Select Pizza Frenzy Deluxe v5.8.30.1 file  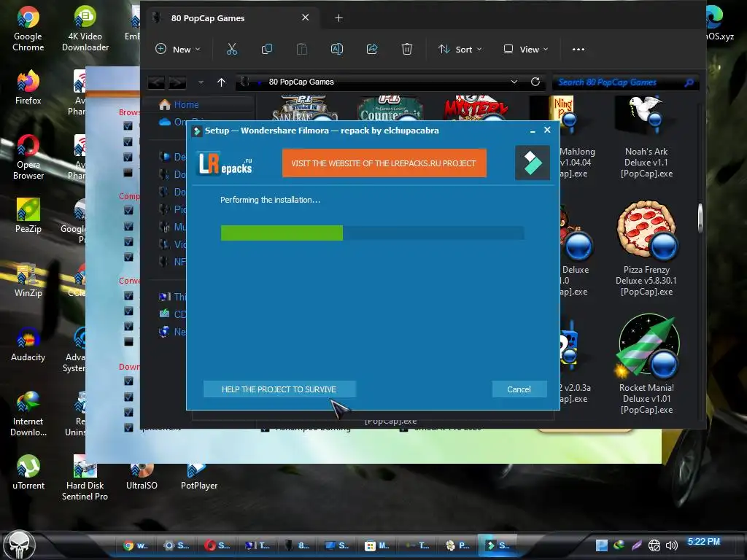coord(646,248)
